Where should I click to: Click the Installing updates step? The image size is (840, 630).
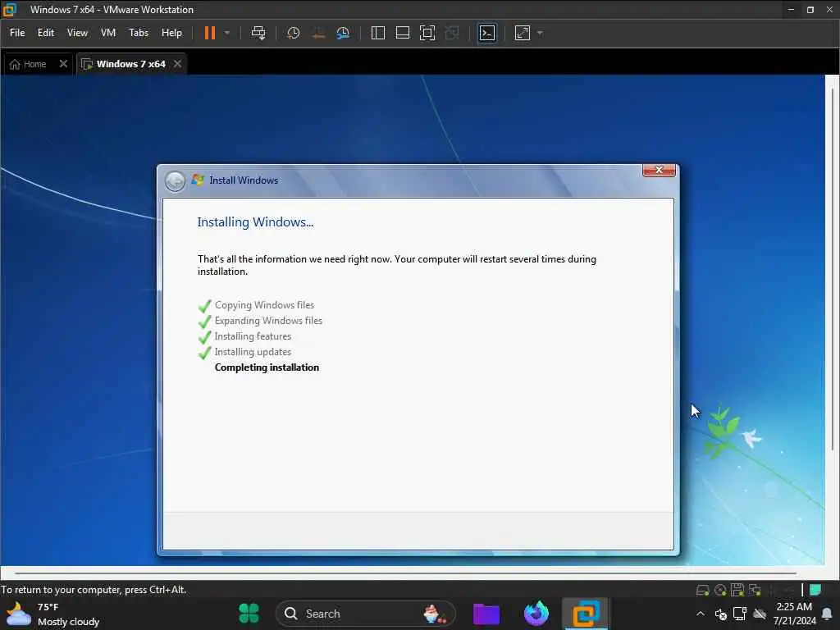pyautogui.click(x=253, y=351)
